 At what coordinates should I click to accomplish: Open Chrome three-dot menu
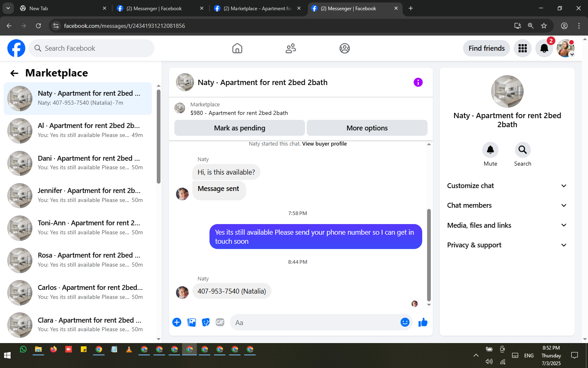(579, 26)
